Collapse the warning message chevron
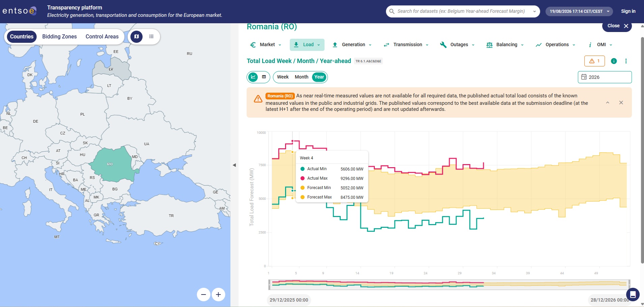Screen dimensions: 644x307 point(608,102)
